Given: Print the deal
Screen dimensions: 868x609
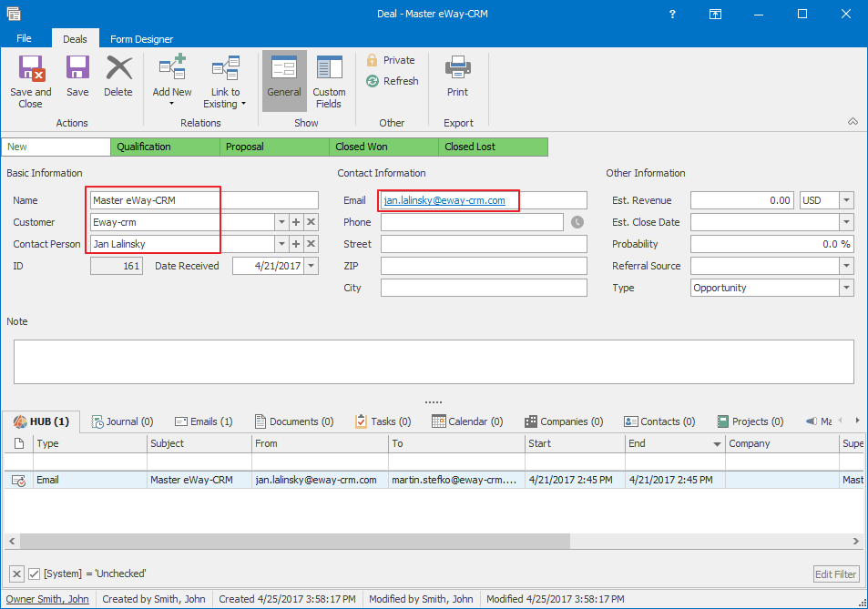Looking at the screenshot, I should [x=458, y=76].
